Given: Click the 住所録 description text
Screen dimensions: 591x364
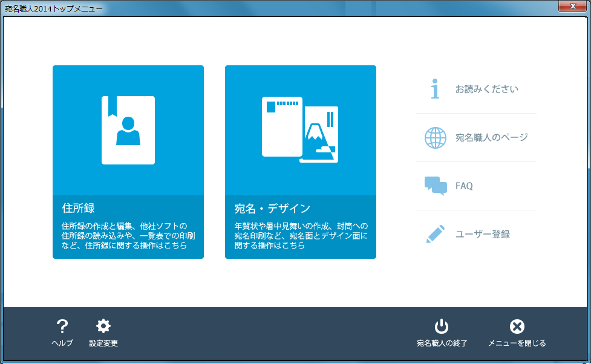Looking at the screenshot, I should (128, 236).
